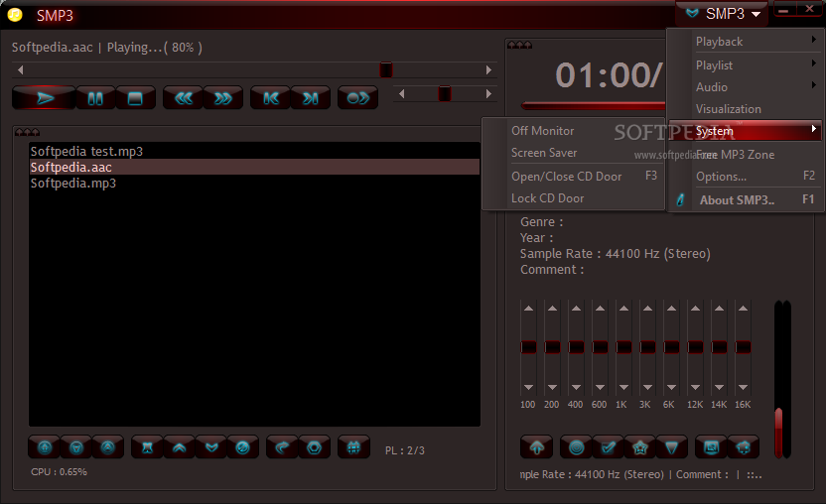Raise the 400 Hz band with its up arrow
Screen dimensions: 826x504
576,309
